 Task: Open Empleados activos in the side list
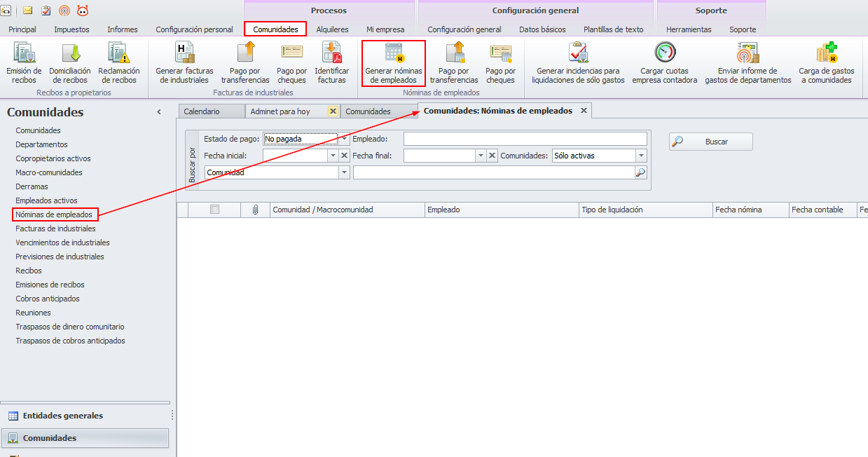click(x=46, y=200)
